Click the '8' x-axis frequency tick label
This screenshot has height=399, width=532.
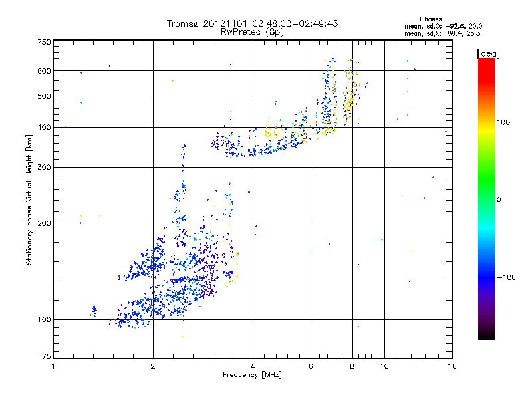352,366
